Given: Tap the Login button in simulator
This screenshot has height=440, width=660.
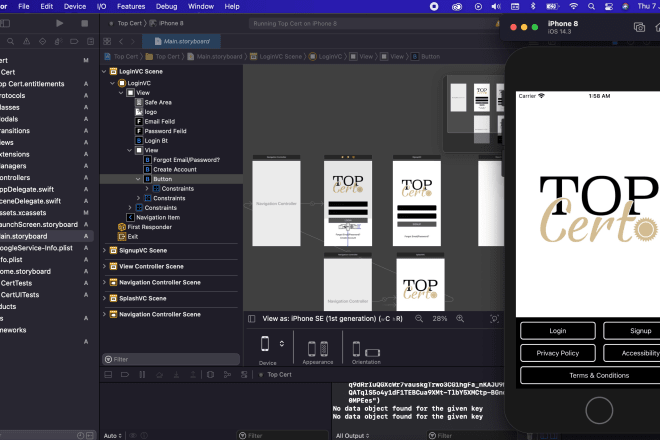Looking at the screenshot, I should click(558, 331).
